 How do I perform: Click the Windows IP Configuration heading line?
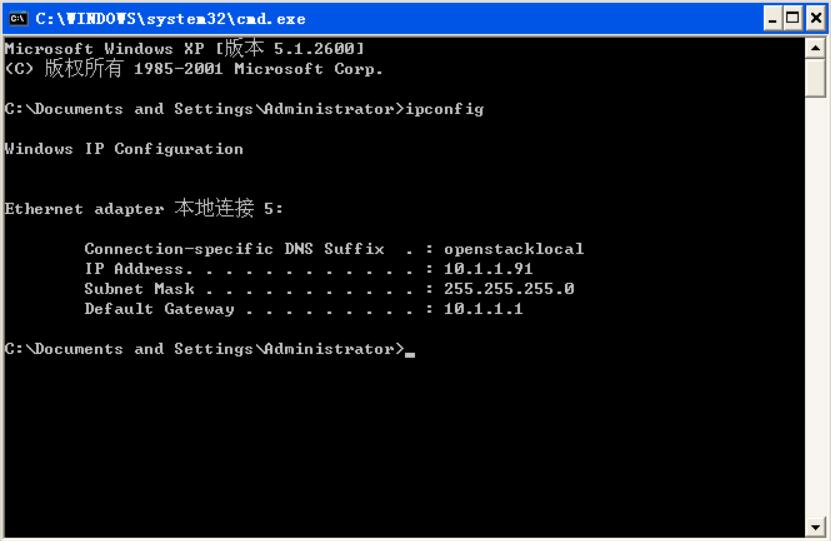coord(124,149)
